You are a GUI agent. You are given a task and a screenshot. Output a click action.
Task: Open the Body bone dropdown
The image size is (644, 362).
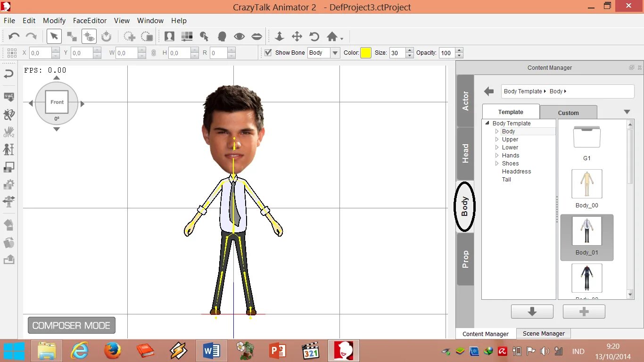(335, 53)
